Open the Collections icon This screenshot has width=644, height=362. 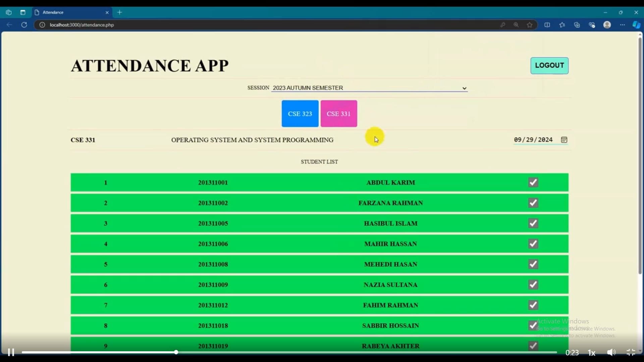pos(577,25)
